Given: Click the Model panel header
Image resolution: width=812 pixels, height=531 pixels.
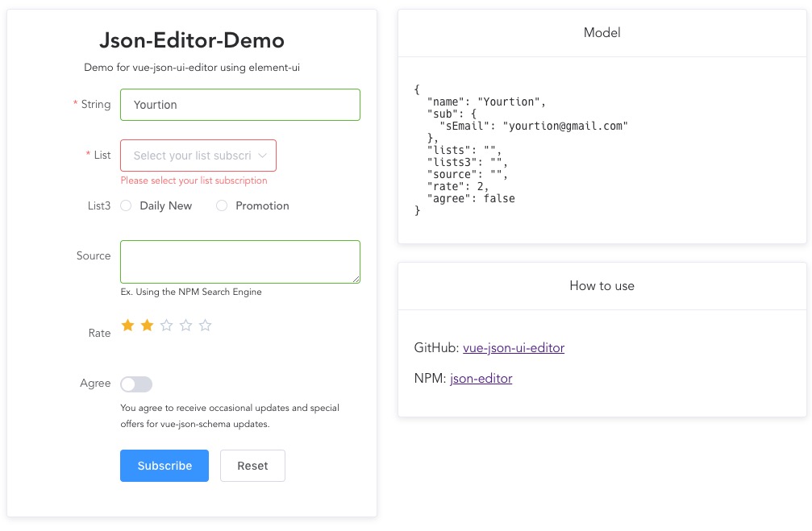Looking at the screenshot, I should pyautogui.click(x=602, y=33).
